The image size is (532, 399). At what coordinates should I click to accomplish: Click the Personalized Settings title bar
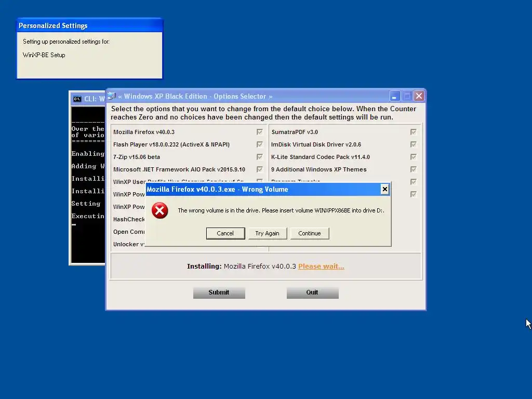coord(89,26)
